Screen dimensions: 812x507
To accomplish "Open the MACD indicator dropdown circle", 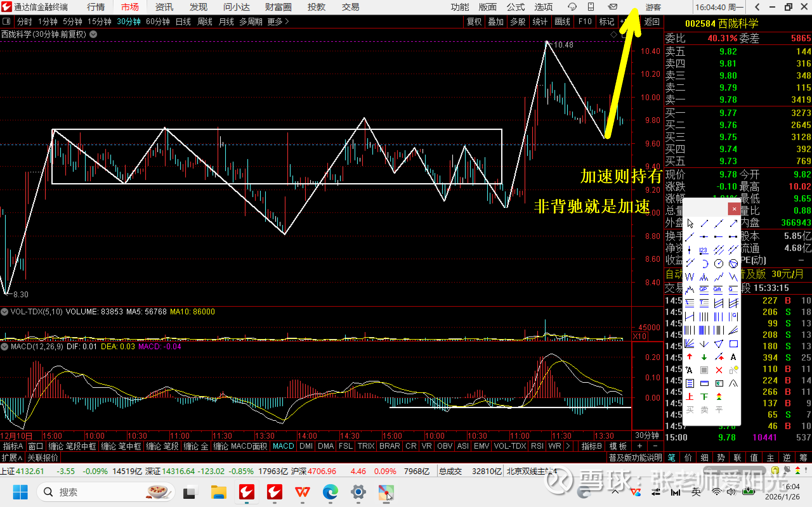I will coord(5,346).
